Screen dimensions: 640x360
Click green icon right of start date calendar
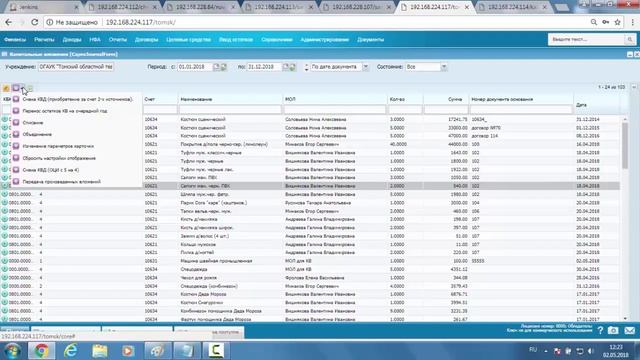(224, 67)
